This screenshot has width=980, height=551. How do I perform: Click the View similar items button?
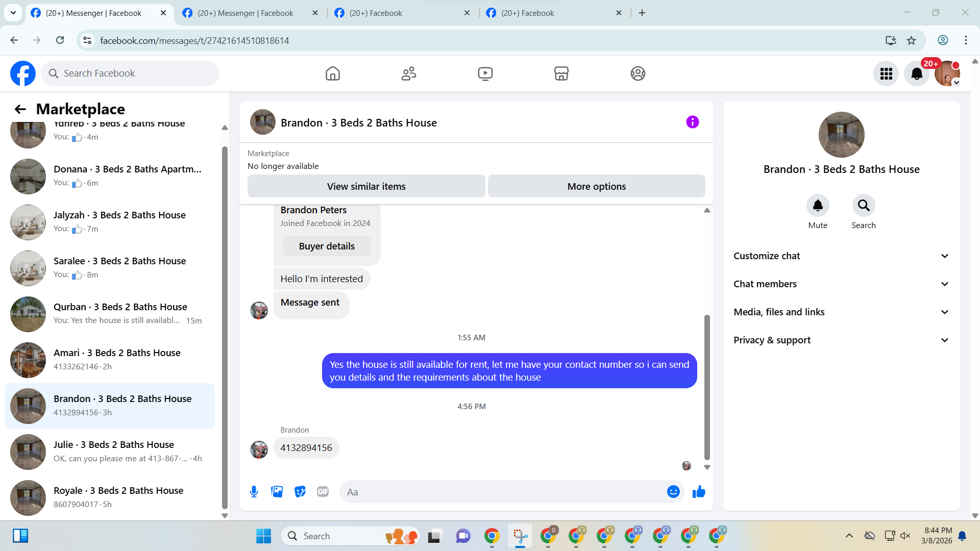click(x=366, y=186)
